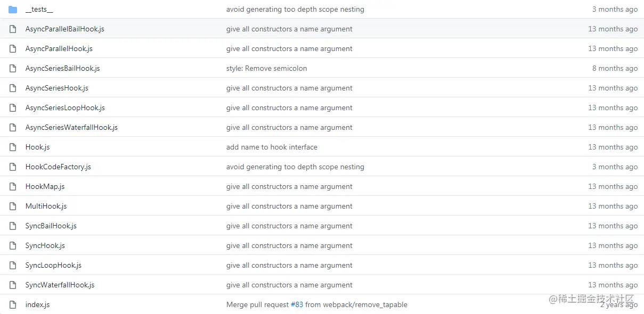Open SyncBailHook.js file
This screenshot has height=314, width=644.
(51, 226)
